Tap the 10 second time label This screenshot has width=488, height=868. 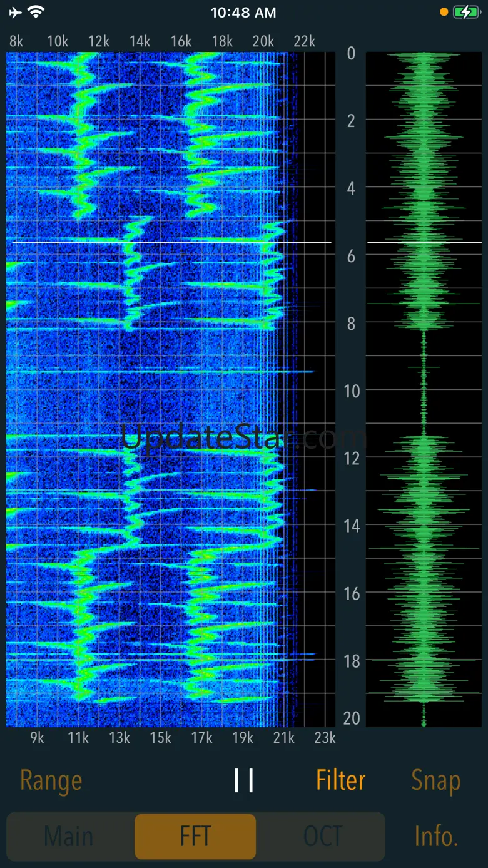tap(352, 391)
